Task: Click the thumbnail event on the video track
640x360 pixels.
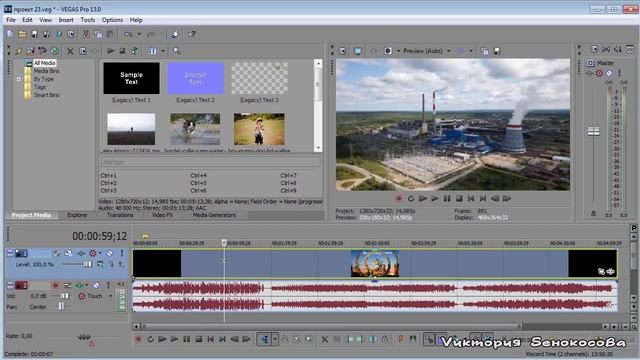Action: 375,264
